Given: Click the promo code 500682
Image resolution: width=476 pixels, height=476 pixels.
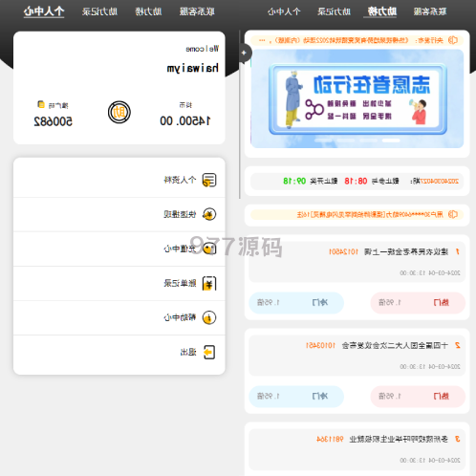Looking at the screenshot, I should click(x=53, y=121).
